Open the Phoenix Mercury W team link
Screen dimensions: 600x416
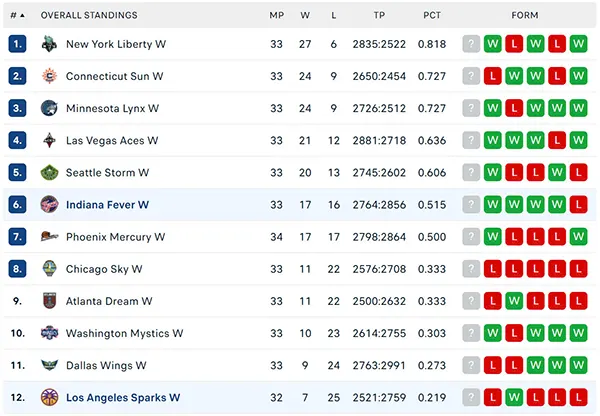115,237
